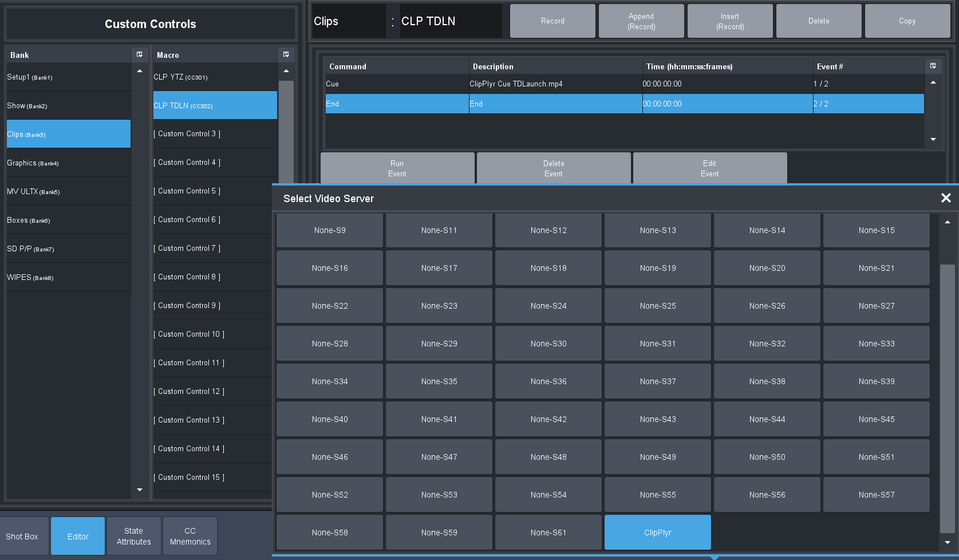Switch to the Shot Box tab
Viewport: 959px width, 560px height.
point(22,537)
